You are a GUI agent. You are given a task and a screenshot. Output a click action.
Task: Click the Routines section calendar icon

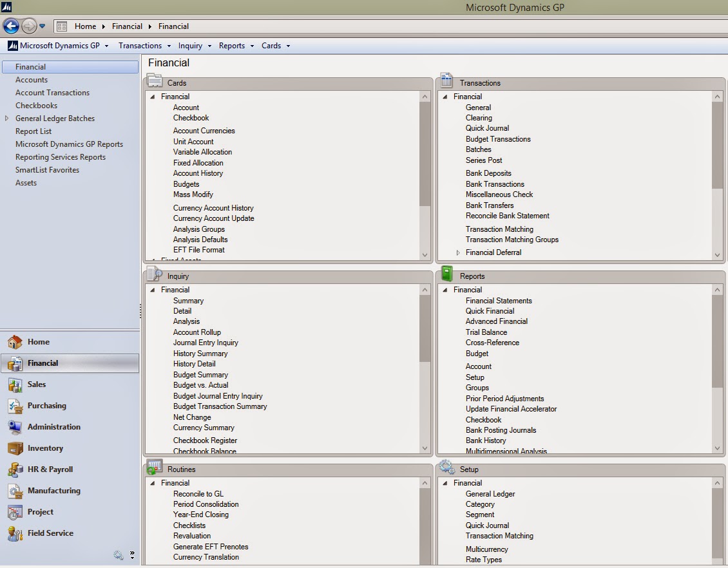154,467
